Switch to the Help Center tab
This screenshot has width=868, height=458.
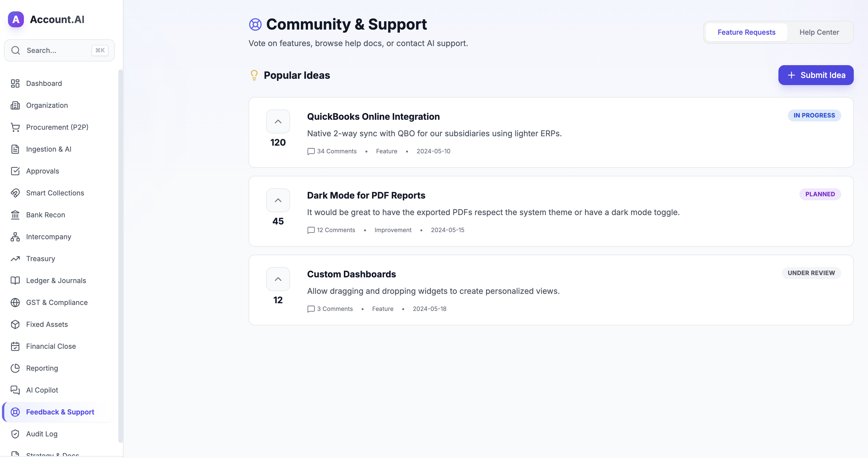pos(819,32)
